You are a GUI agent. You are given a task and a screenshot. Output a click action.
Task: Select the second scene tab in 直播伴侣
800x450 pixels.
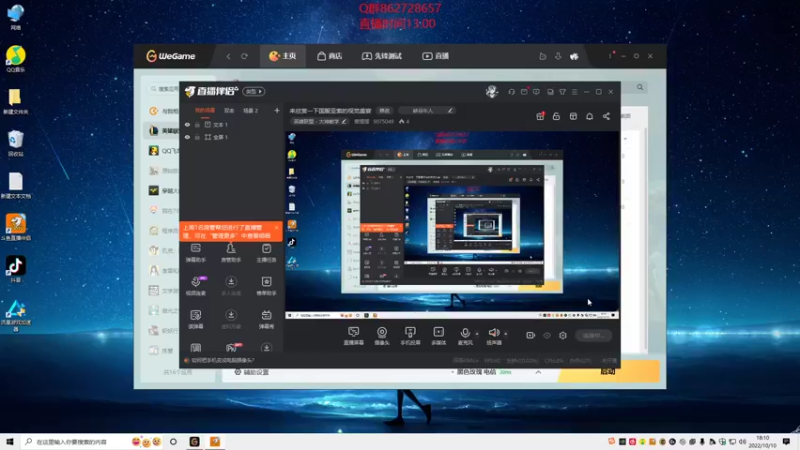pyautogui.click(x=229, y=110)
